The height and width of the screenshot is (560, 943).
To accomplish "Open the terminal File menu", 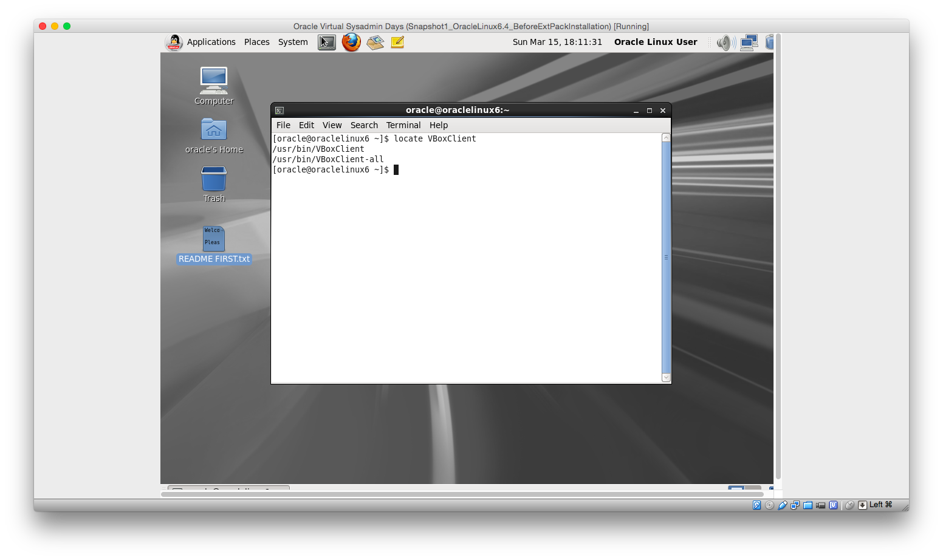I will coord(283,125).
